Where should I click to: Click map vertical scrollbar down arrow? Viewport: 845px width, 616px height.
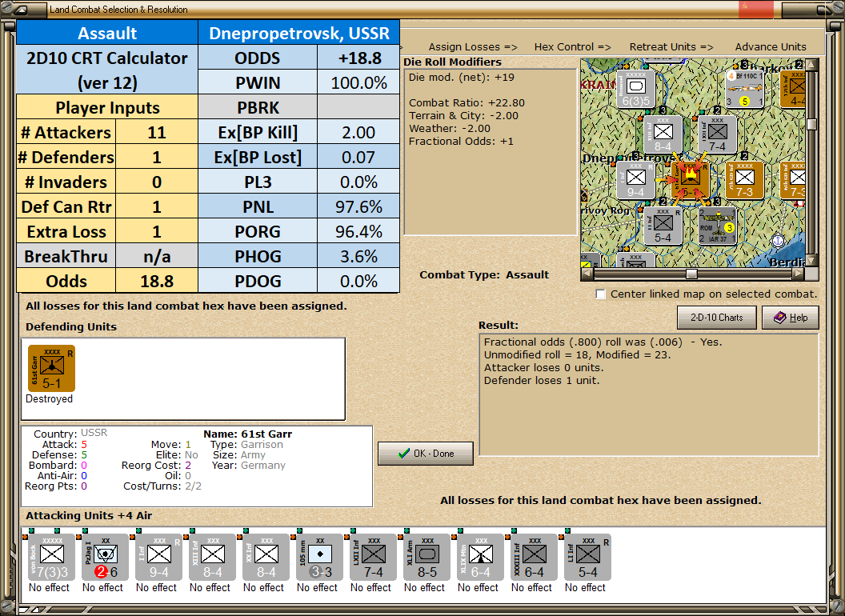[811, 261]
